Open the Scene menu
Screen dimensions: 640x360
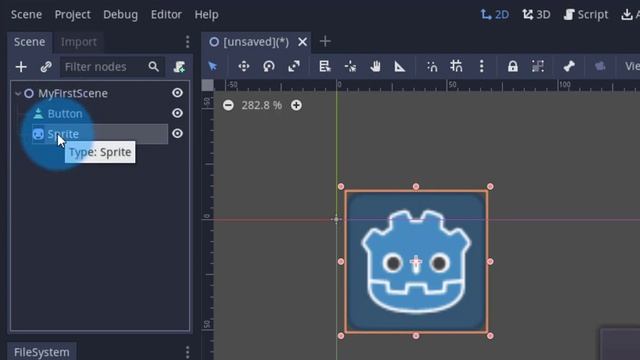[26, 15]
